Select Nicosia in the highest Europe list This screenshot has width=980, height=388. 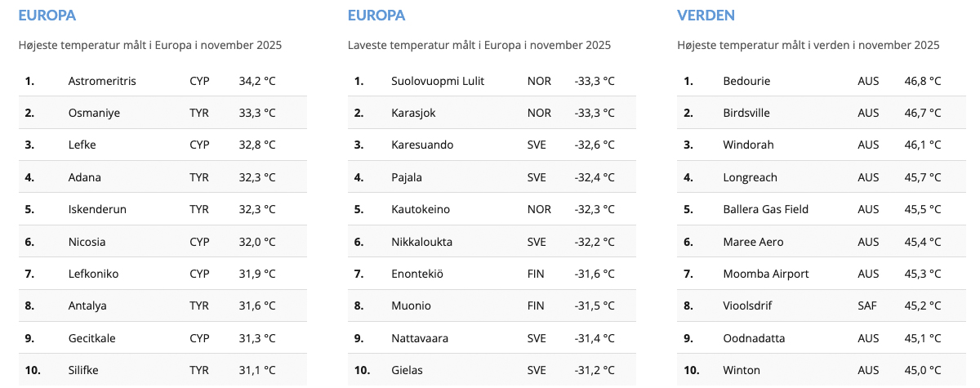pyautogui.click(x=87, y=242)
